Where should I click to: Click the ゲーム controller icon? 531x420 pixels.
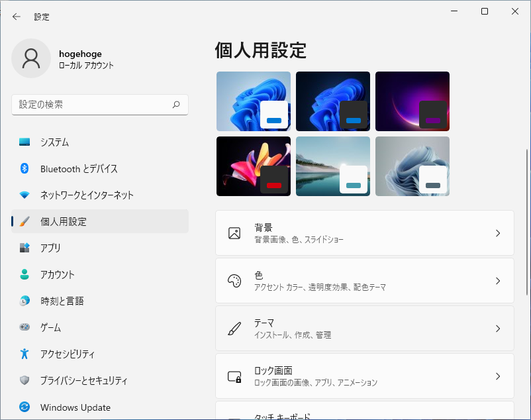tap(24, 327)
